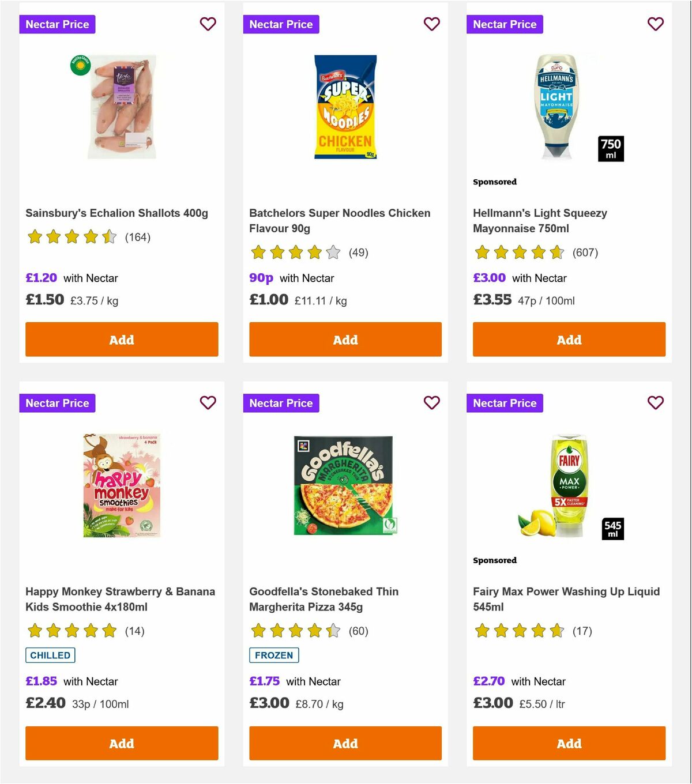Click the Happy Monkey smoothie product image

[x=121, y=484]
